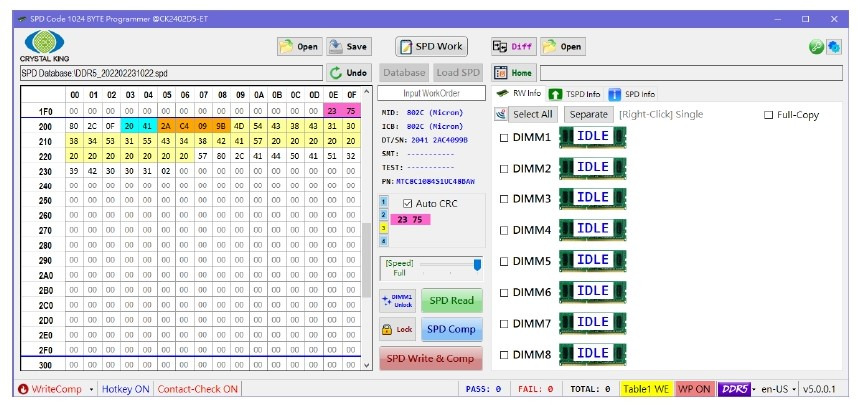Click the DIMM1 Unlock icon button
This screenshot has height=405, width=858.
(397, 301)
